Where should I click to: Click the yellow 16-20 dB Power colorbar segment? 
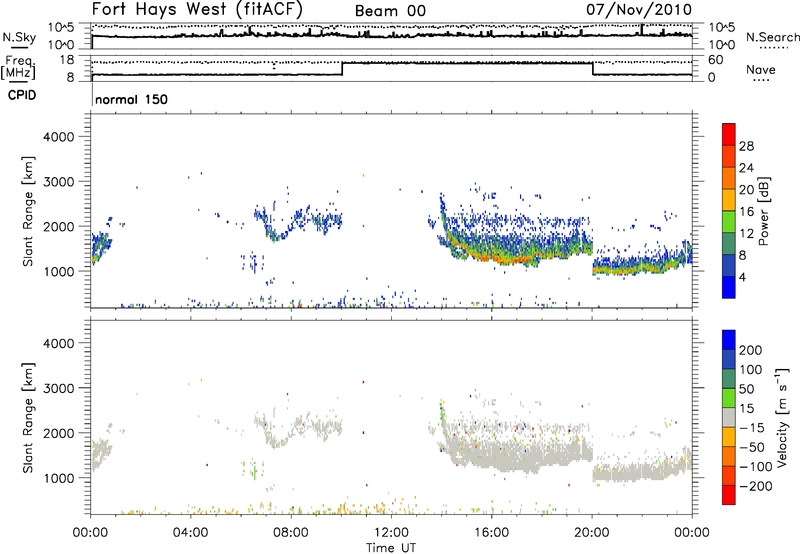(729, 199)
